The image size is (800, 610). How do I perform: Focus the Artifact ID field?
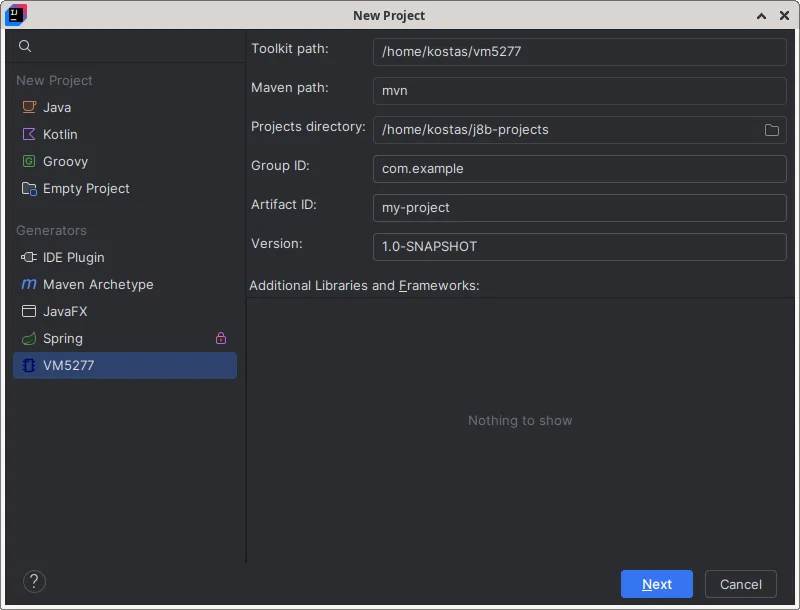tap(580, 208)
